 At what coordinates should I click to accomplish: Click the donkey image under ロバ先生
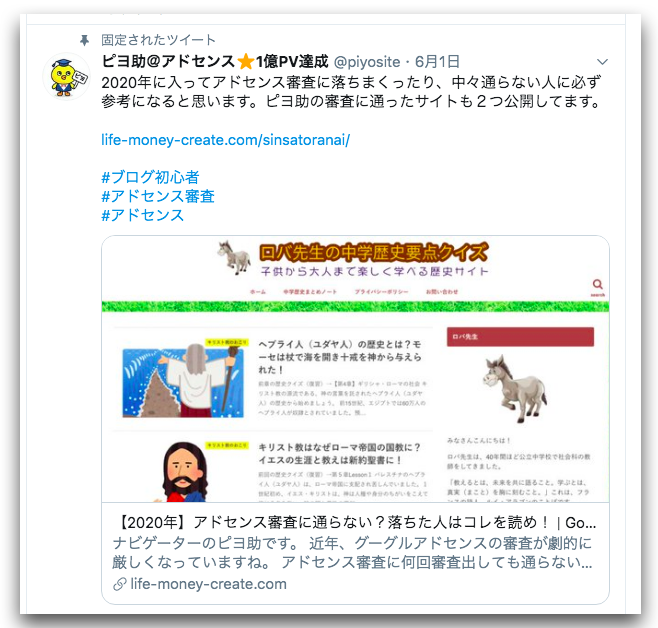click(515, 388)
